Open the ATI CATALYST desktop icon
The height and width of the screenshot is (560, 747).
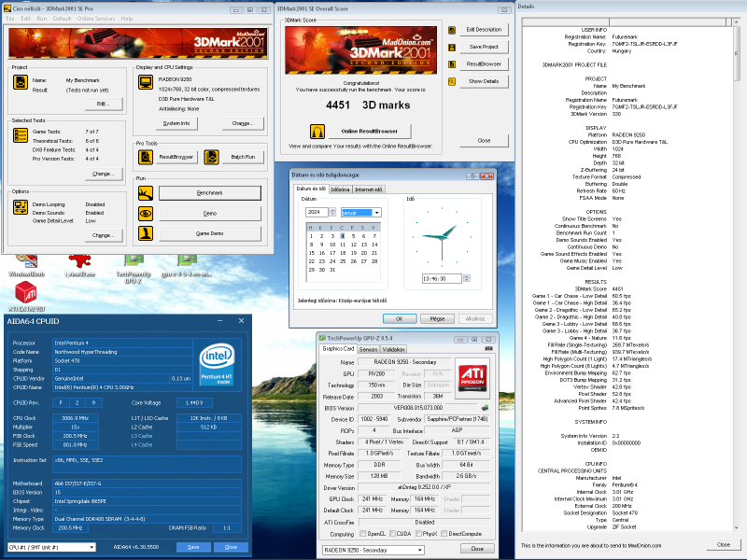(26, 296)
